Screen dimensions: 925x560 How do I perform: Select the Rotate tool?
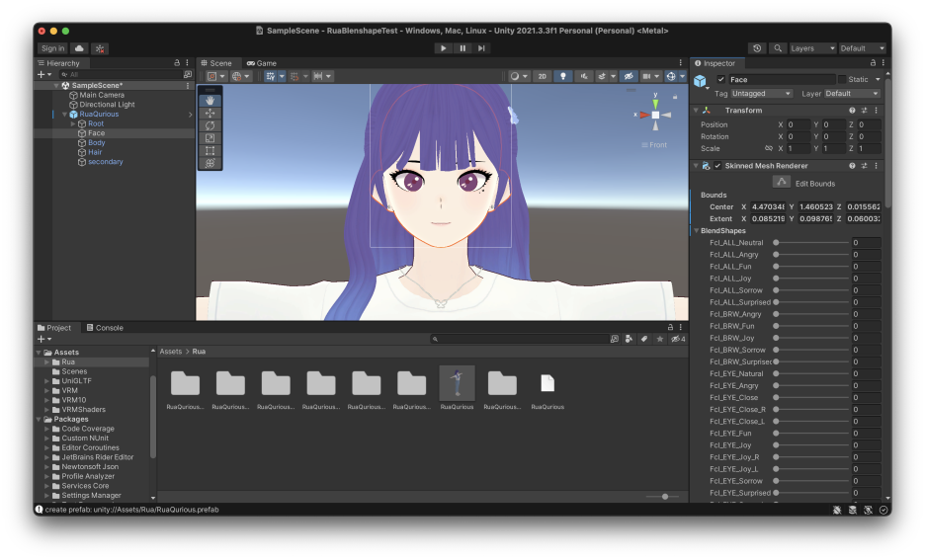(210, 125)
